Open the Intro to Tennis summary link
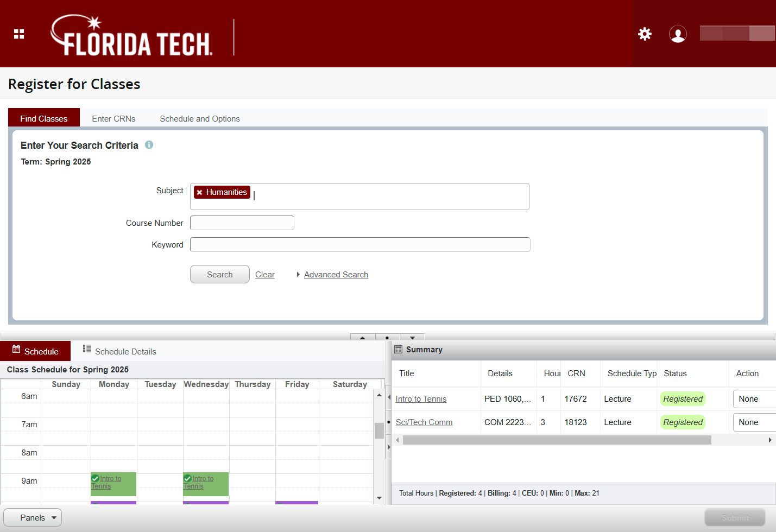The image size is (776, 532). 421,399
